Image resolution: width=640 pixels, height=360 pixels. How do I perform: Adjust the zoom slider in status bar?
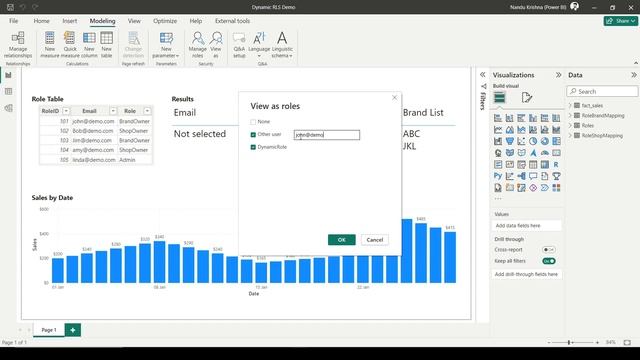click(569, 342)
